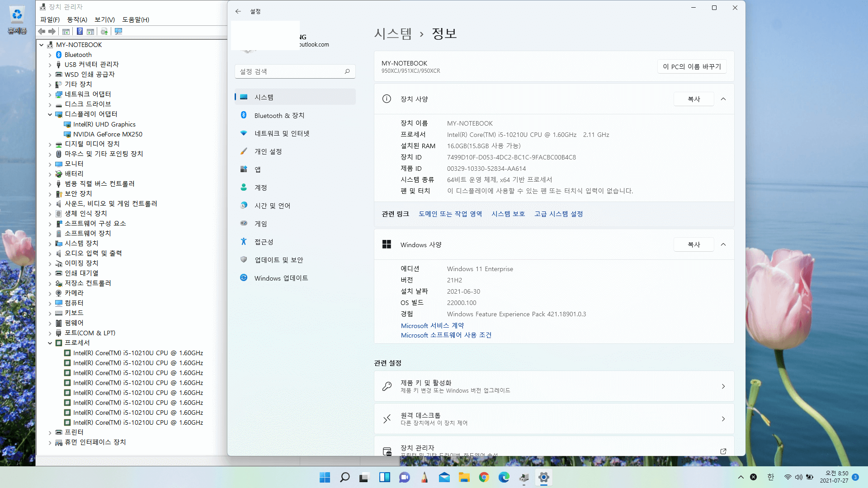This screenshot has width=868, height=488.
Task: Open 네트워크 및 인터넷 settings
Action: pyautogui.click(x=295, y=133)
